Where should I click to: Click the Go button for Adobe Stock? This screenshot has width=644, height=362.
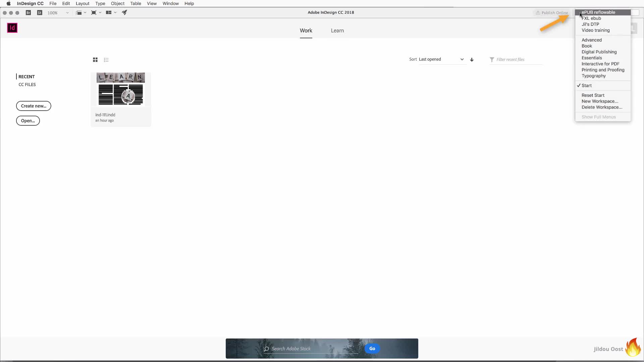[x=372, y=349]
